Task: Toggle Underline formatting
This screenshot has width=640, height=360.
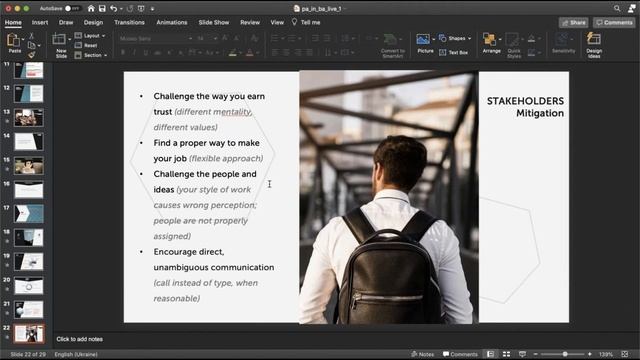Action: 145,53
